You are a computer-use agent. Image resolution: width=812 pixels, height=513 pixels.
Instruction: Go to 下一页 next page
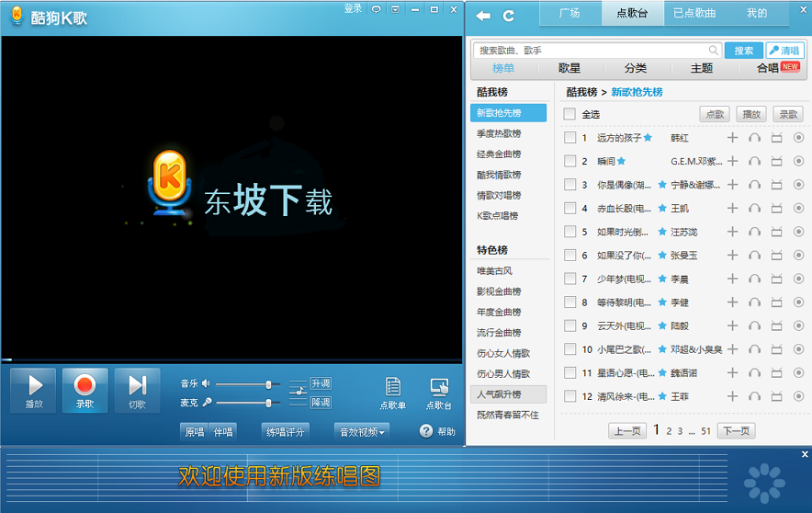point(736,430)
